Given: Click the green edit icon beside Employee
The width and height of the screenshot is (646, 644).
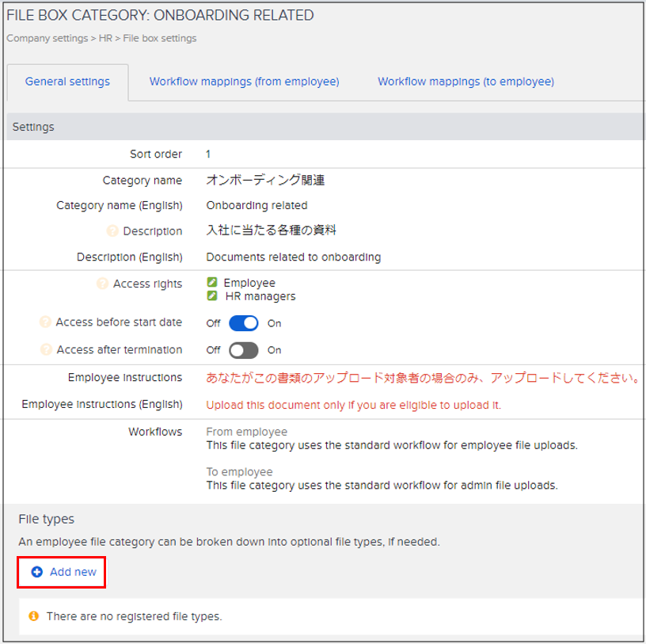Looking at the screenshot, I should pos(212,283).
